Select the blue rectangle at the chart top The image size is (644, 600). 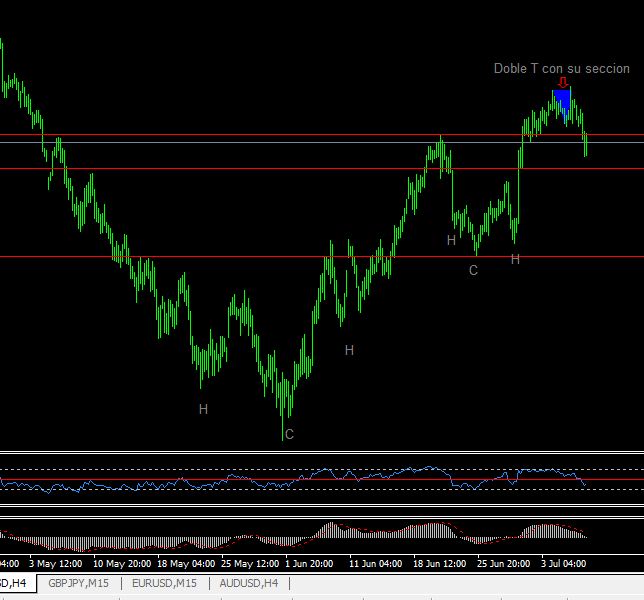click(x=561, y=101)
